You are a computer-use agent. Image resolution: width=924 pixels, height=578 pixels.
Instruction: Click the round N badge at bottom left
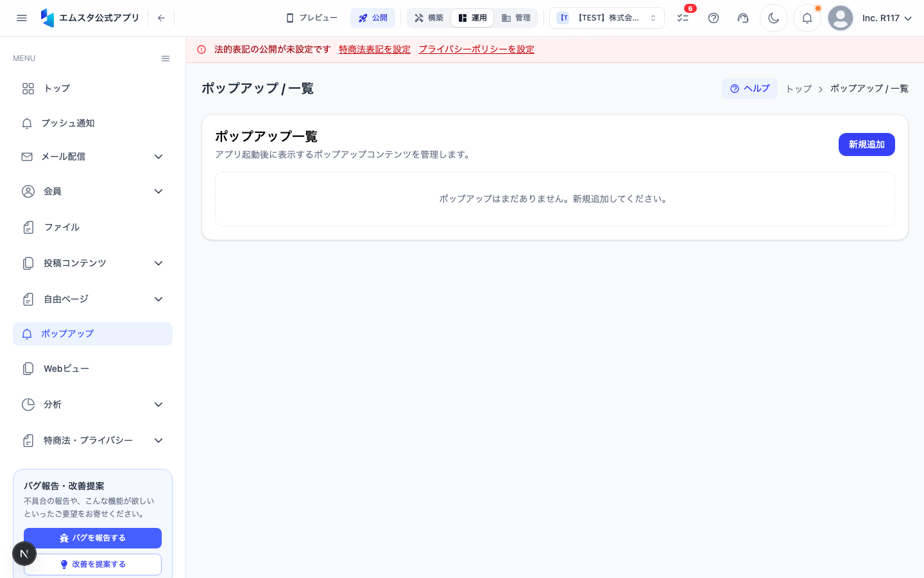tap(24, 554)
